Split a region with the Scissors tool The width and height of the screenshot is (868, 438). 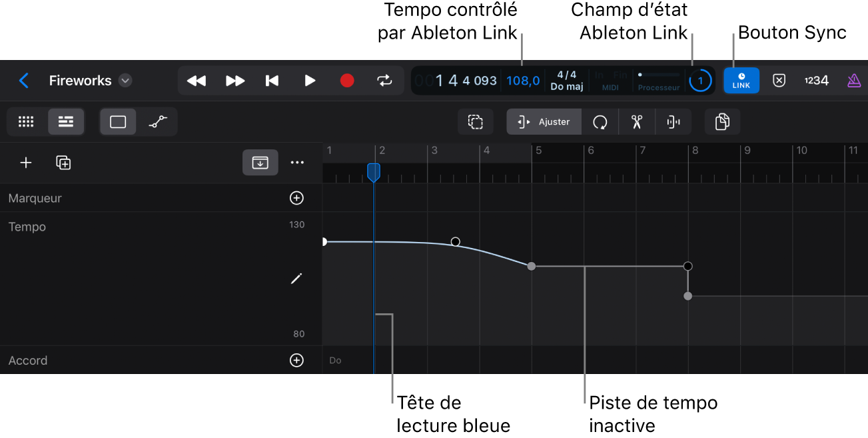636,121
